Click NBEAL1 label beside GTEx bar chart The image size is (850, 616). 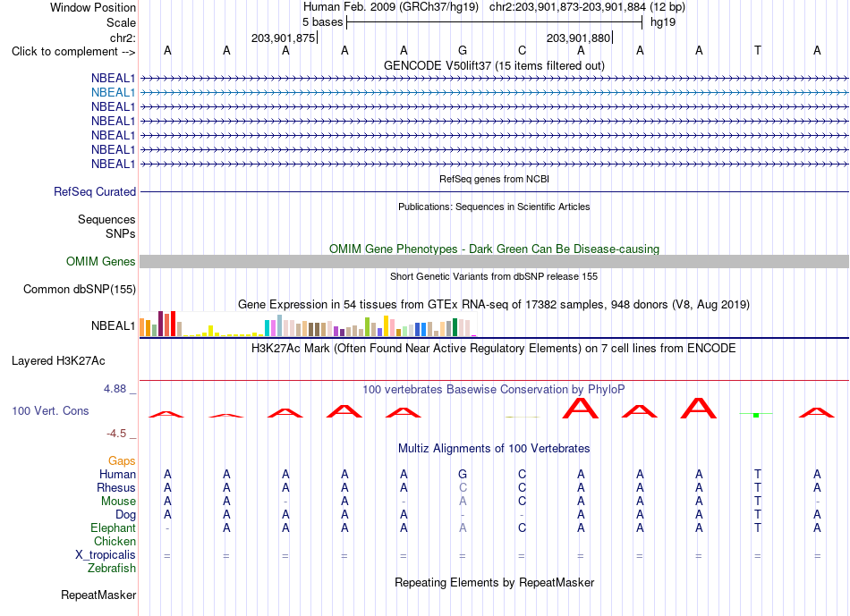tap(113, 325)
